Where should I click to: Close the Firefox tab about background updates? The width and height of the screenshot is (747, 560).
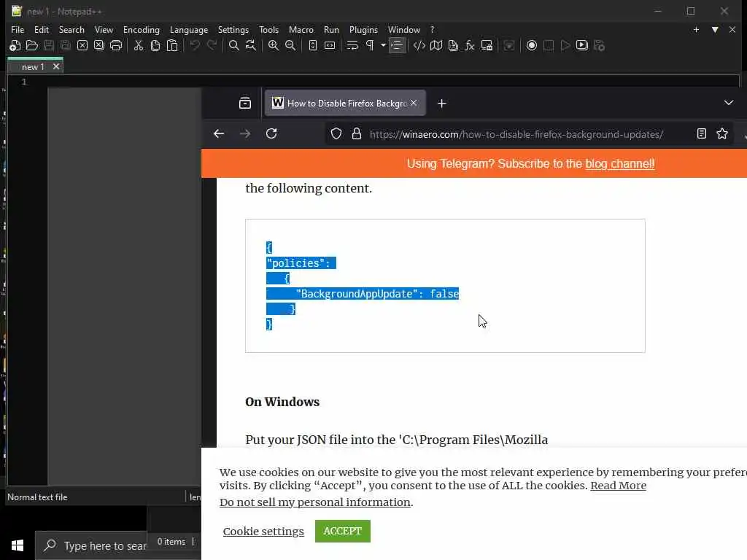pyautogui.click(x=414, y=103)
